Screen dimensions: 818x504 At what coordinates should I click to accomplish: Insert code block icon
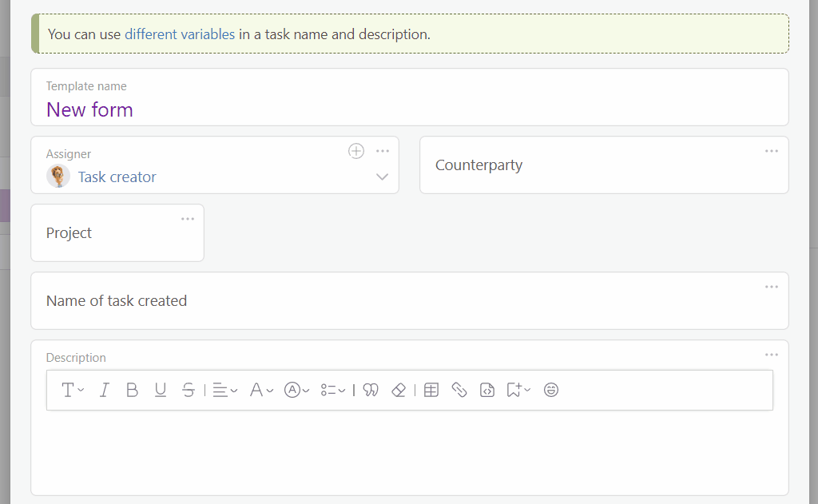(487, 390)
